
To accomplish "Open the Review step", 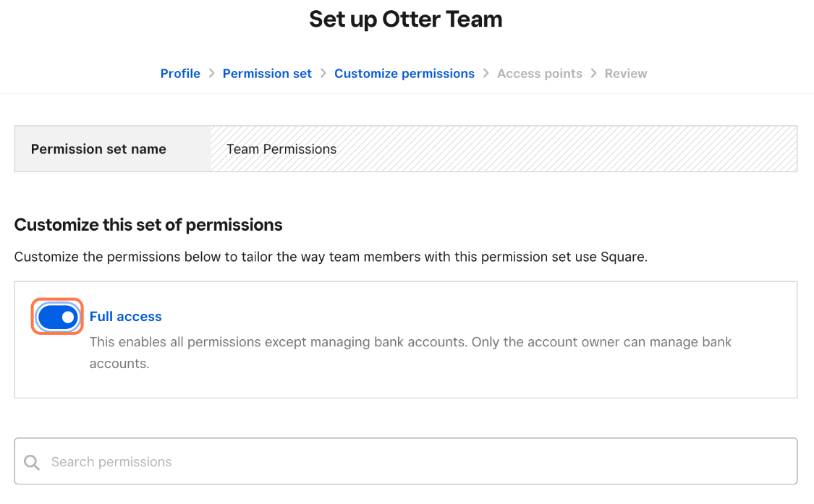I will coord(626,74).
